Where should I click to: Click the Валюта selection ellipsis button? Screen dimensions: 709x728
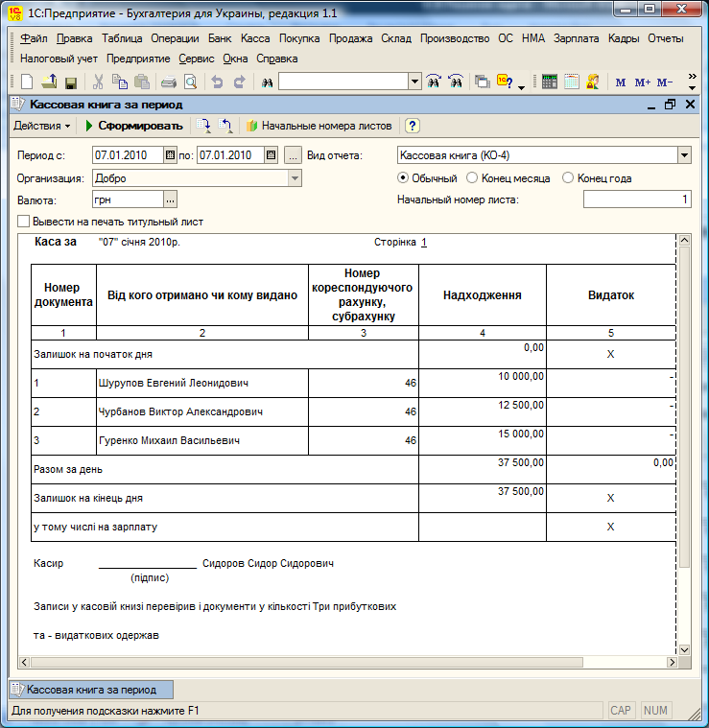click(171, 200)
